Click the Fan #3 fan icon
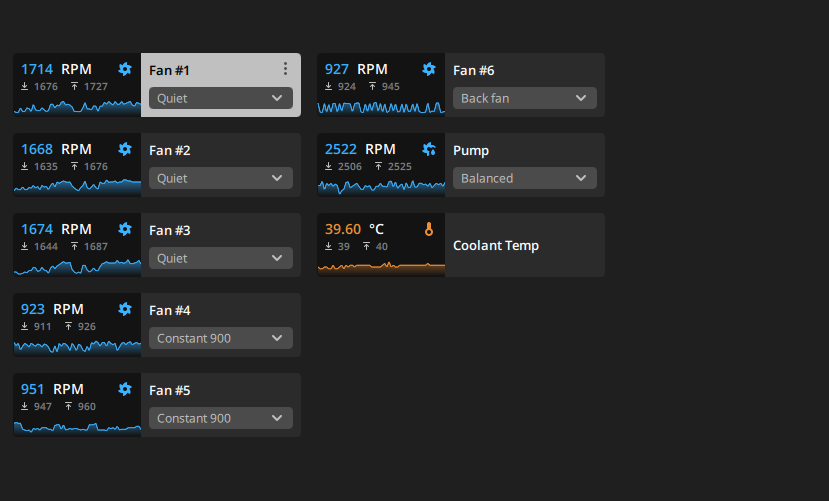The image size is (829, 501). 125,229
